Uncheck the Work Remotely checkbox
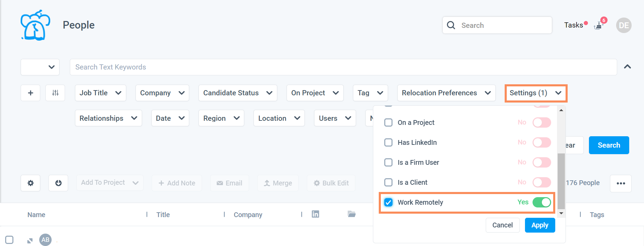644x246 pixels. tap(388, 202)
